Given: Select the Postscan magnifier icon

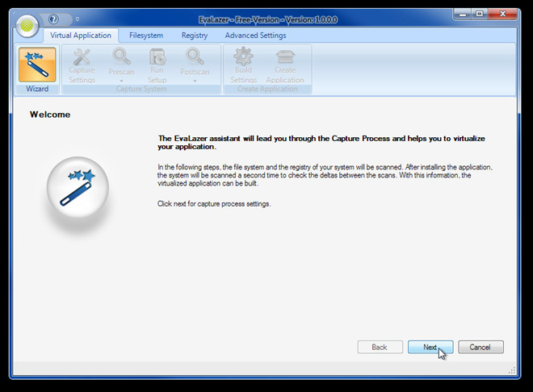Looking at the screenshot, I should pos(195,56).
